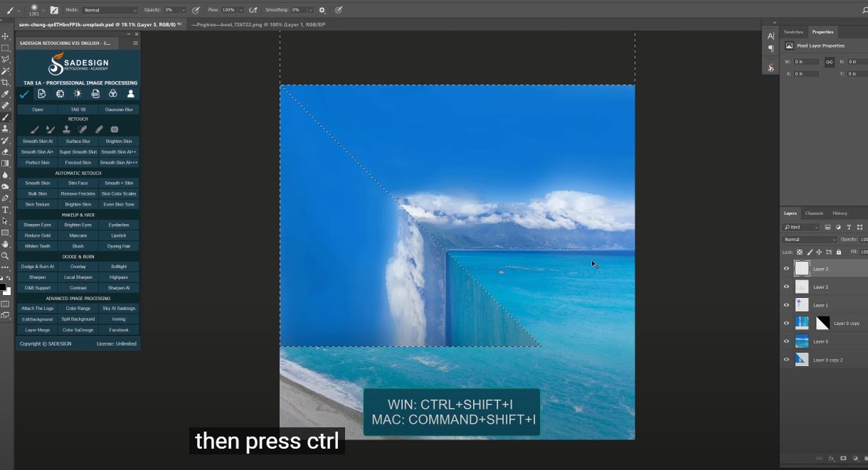
Task: Select the Layer 0 copy mask thumbnail
Action: (822, 323)
